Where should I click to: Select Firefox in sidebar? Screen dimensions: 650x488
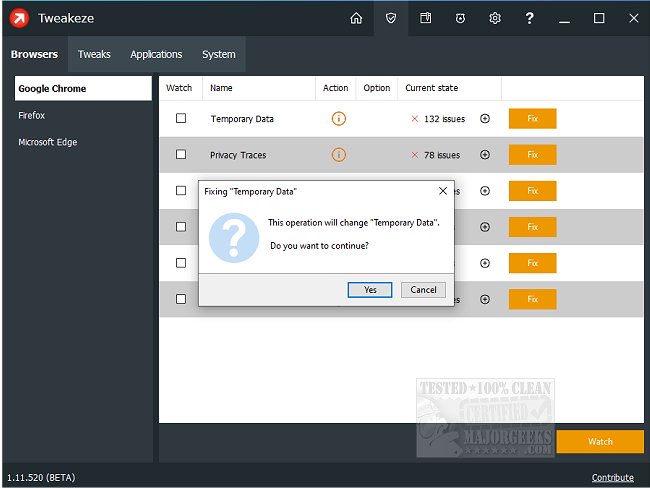point(83,115)
